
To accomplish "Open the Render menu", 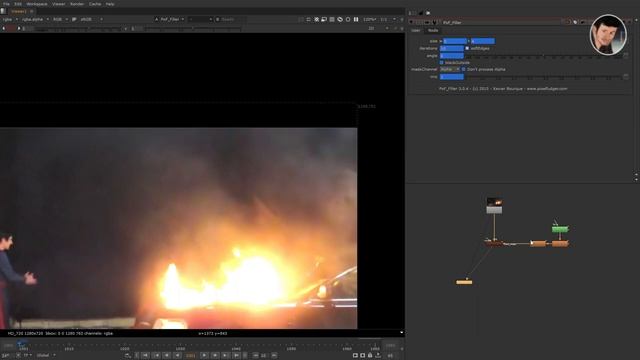I will click(x=77, y=4).
